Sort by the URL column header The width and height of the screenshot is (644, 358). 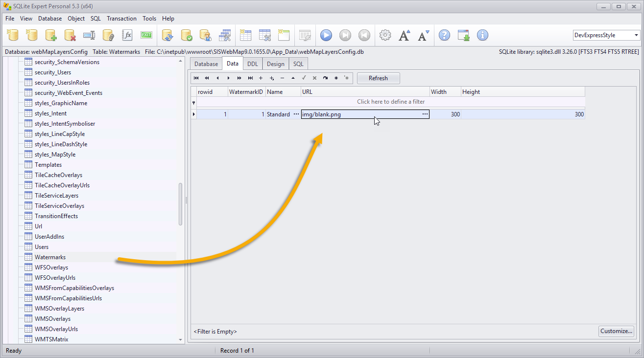(x=365, y=91)
